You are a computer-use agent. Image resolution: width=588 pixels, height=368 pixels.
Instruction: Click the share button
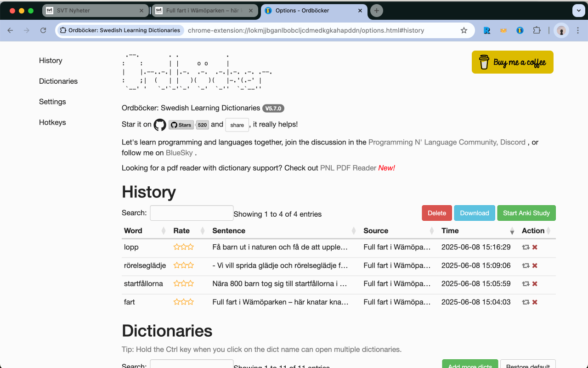(237, 125)
